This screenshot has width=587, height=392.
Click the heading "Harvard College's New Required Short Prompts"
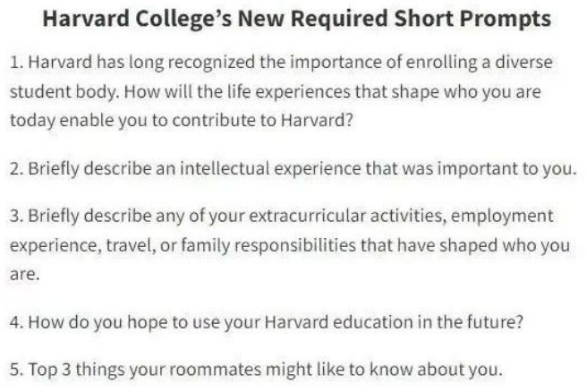(297, 19)
